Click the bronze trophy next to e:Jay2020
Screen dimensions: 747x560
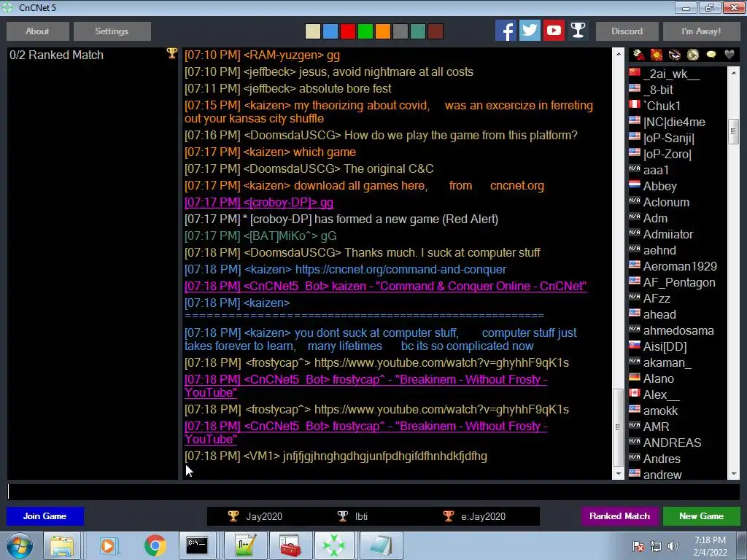point(449,516)
